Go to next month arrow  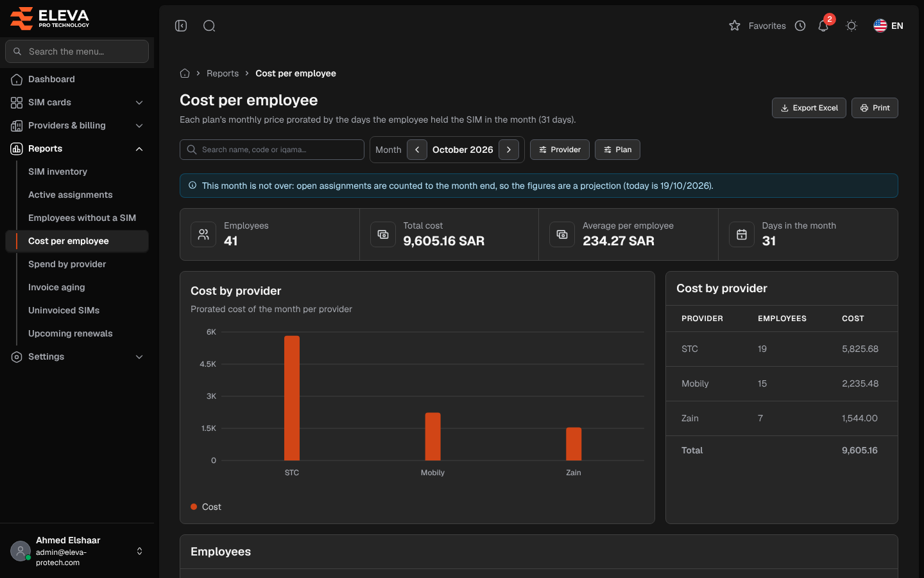point(509,150)
